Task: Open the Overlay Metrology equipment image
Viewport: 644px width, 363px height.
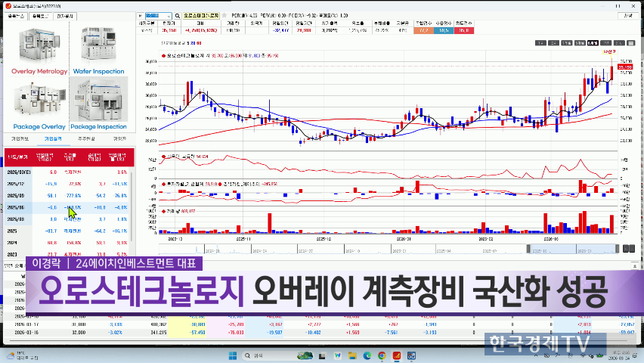Action: pos(39,47)
